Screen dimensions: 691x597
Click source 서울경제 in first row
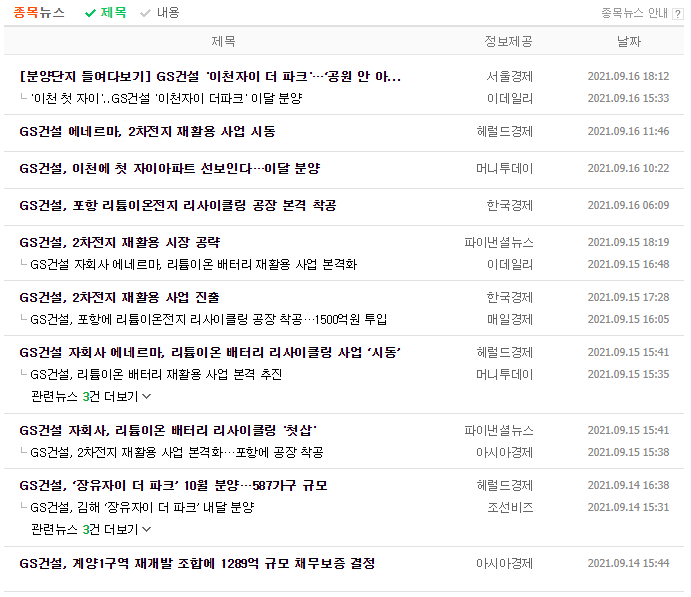(x=509, y=77)
